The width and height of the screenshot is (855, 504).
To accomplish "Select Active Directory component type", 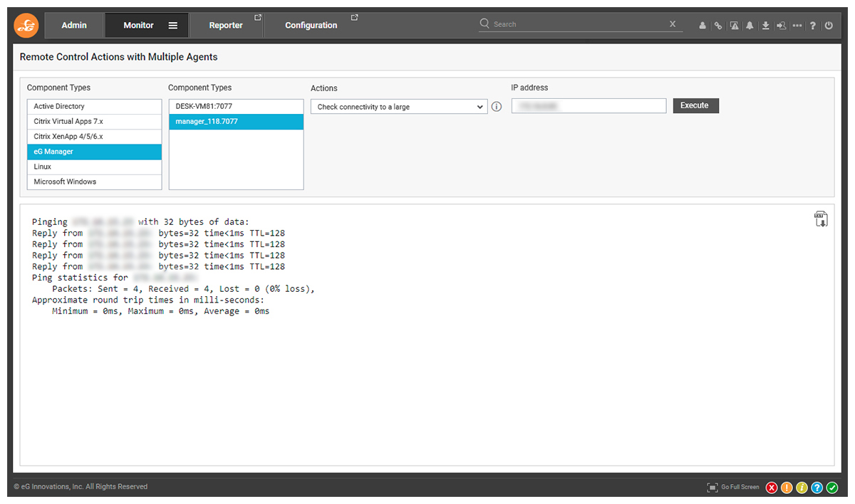I will click(x=95, y=107).
